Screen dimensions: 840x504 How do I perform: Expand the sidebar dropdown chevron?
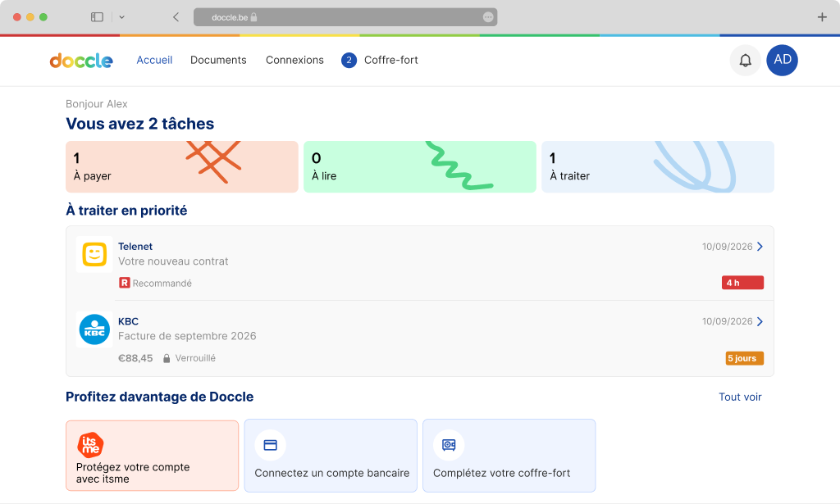121,17
